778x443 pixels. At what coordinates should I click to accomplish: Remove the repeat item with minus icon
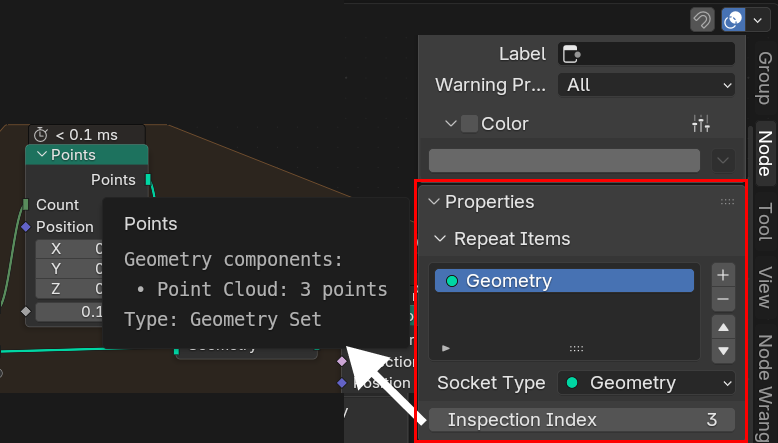tap(723, 299)
